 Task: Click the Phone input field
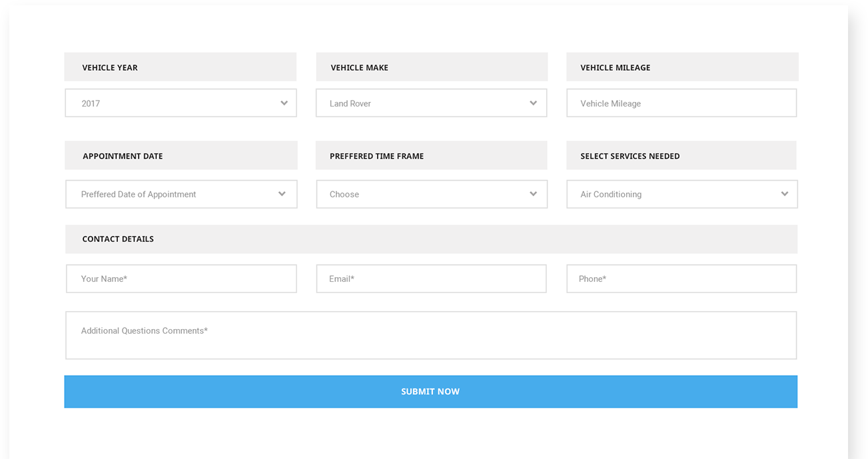point(681,278)
